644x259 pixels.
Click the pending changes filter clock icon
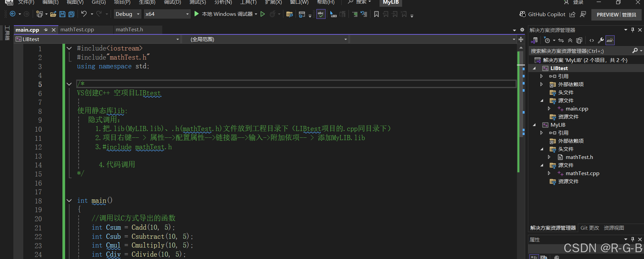[547, 40]
